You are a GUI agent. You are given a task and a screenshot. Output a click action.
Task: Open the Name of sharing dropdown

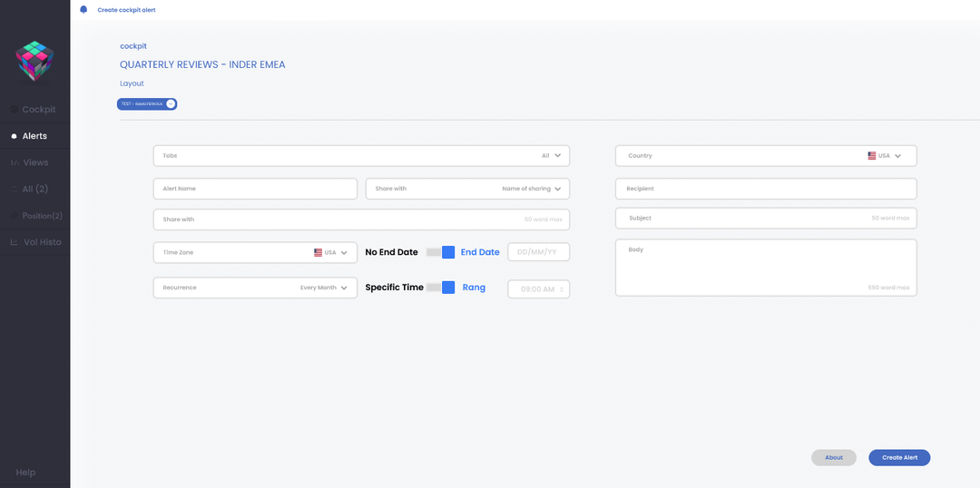pyautogui.click(x=467, y=188)
